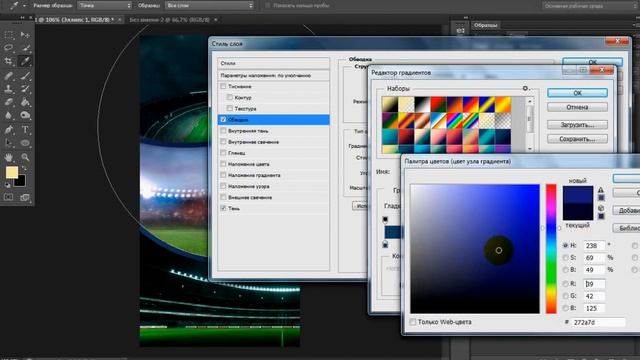Swap foreground and background colors icon
640x360 pixels.
tap(24, 168)
